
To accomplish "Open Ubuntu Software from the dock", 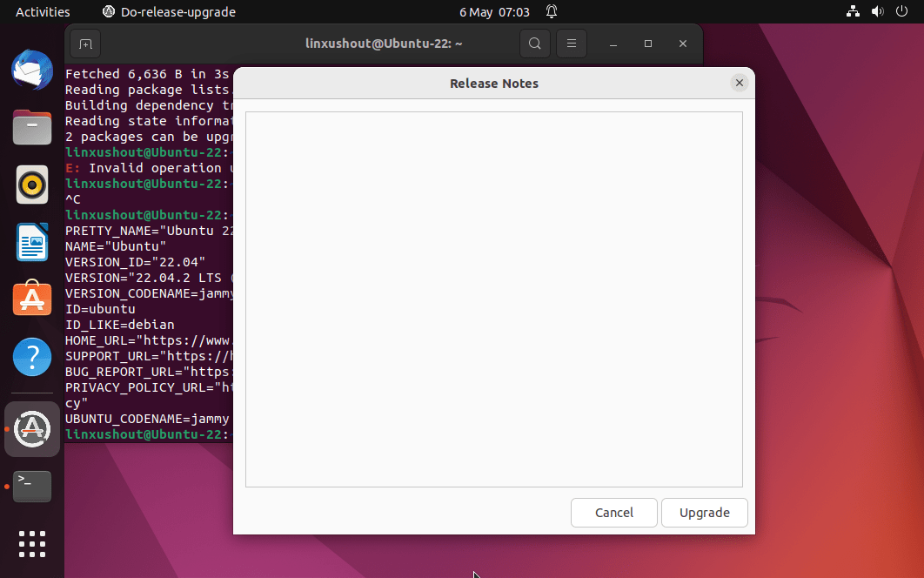I will pos(32,299).
